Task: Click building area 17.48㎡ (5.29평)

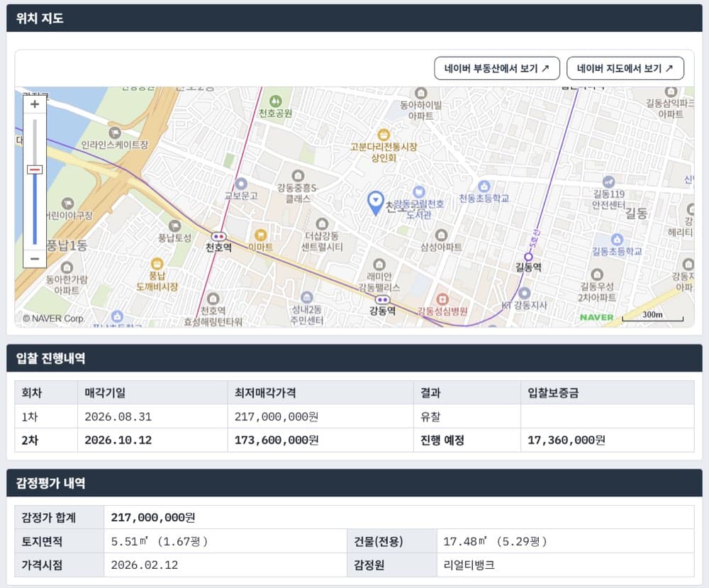Action: click(x=495, y=541)
